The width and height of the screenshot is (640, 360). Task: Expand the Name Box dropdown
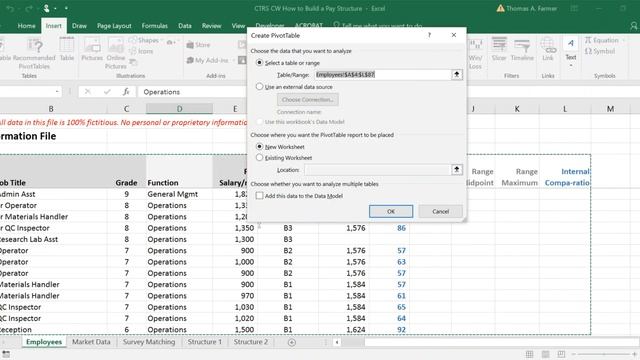tap(57, 92)
